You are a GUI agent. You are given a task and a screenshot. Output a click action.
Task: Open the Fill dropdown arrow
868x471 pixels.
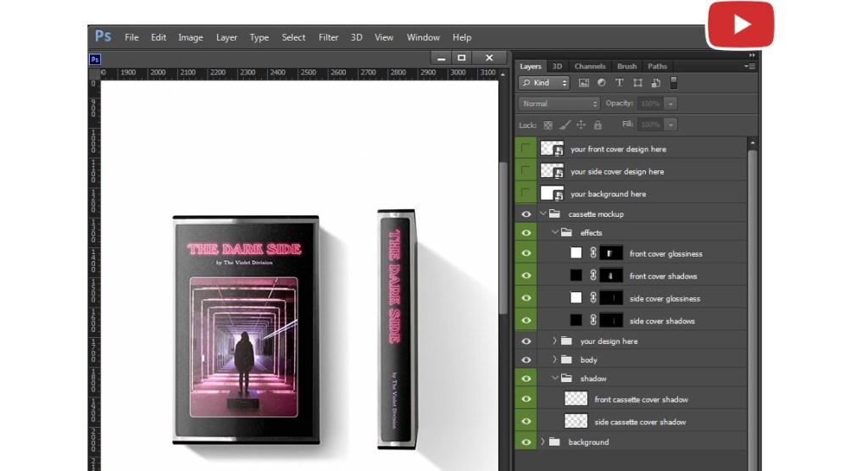point(671,125)
